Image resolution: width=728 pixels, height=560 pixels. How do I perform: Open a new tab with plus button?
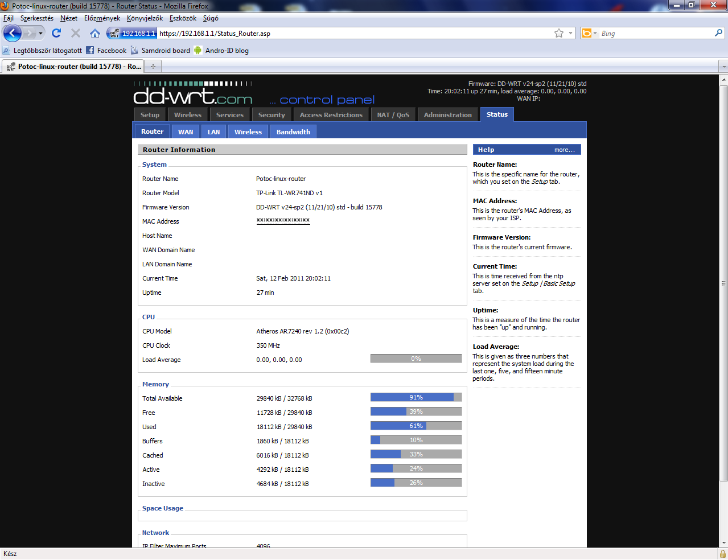(153, 67)
